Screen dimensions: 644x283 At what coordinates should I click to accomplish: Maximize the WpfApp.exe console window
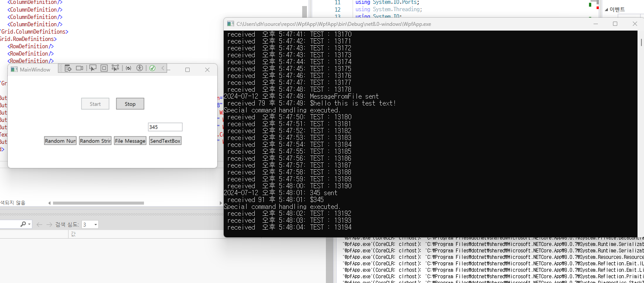click(615, 24)
